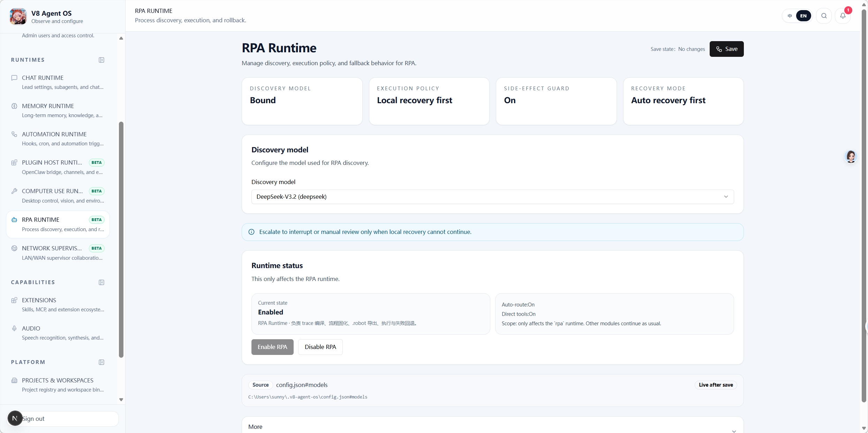Switch language to Chinese (中)
This screenshot has height=433, width=868.
click(790, 16)
